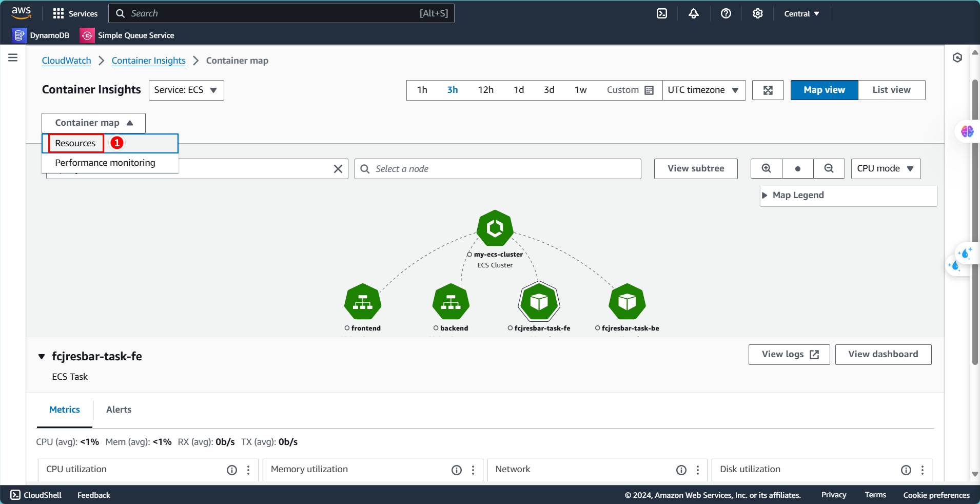Open the Simple Queue Service shortcut
Image resolution: width=980 pixels, height=504 pixels.
tap(127, 35)
